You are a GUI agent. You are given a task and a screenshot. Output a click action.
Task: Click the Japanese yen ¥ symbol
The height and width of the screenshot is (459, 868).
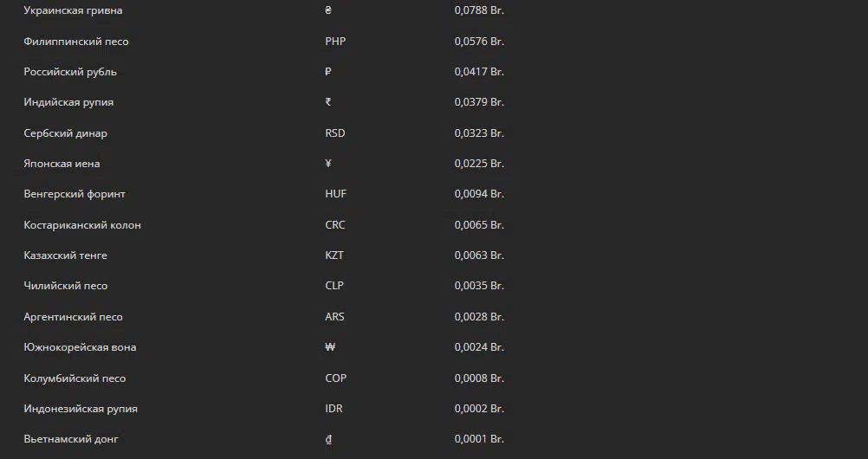coord(328,164)
